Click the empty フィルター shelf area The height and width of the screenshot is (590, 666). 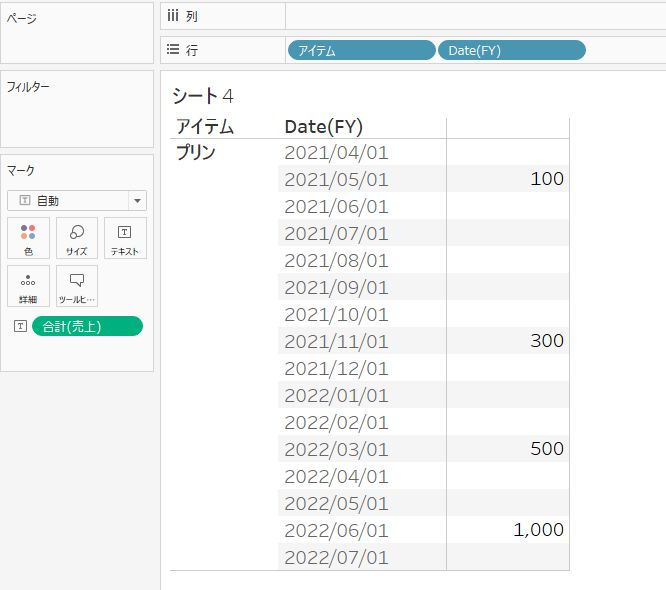[77, 120]
